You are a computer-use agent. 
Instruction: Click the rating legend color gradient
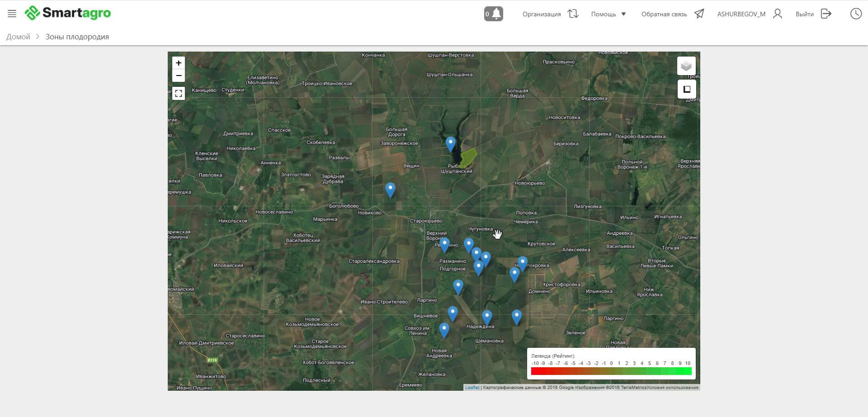[611, 371]
